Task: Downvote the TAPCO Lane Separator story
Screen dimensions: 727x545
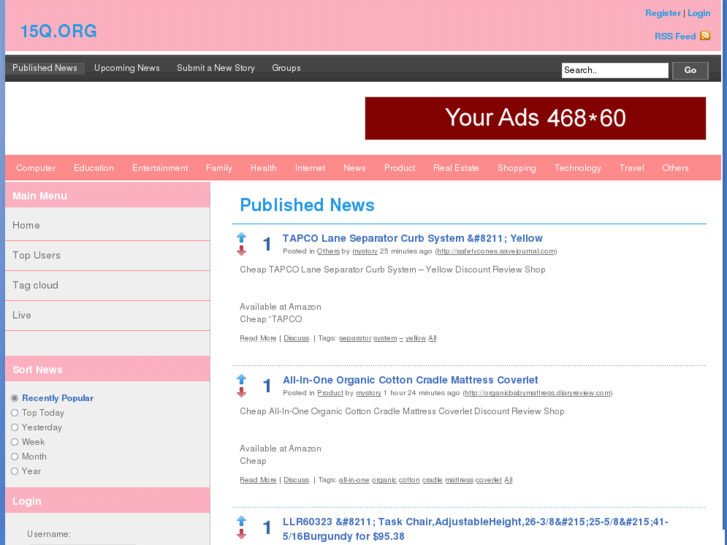Action: point(242,251)
